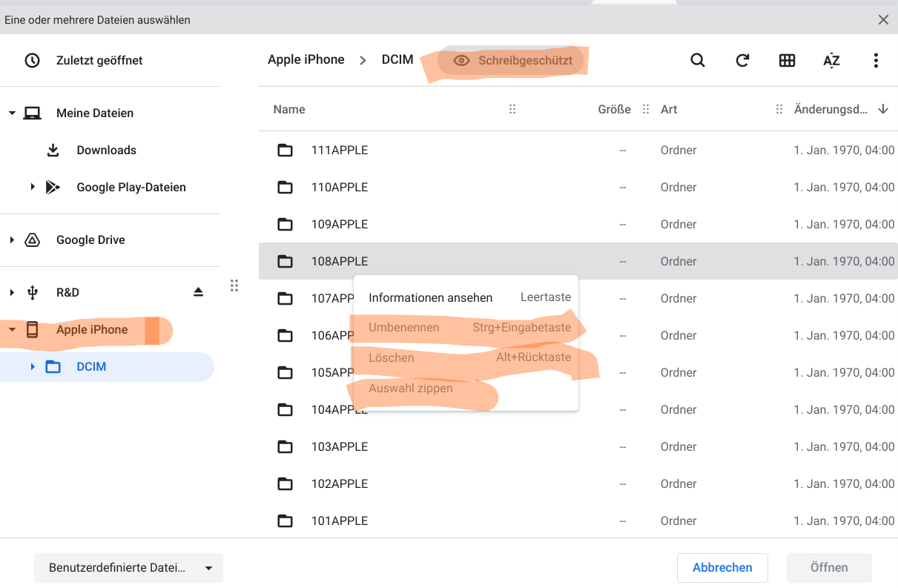This screenshot has height=588, width=898.
Task: Eject the R&D USB drive
Action: coord(198,292)
